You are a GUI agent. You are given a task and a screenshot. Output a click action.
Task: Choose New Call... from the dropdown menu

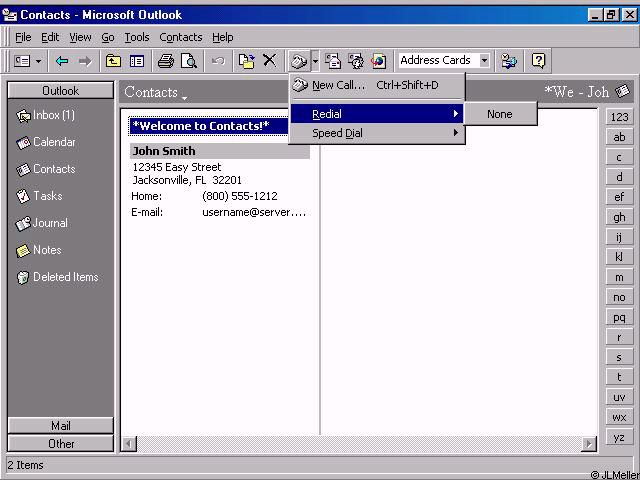[377, 85]
